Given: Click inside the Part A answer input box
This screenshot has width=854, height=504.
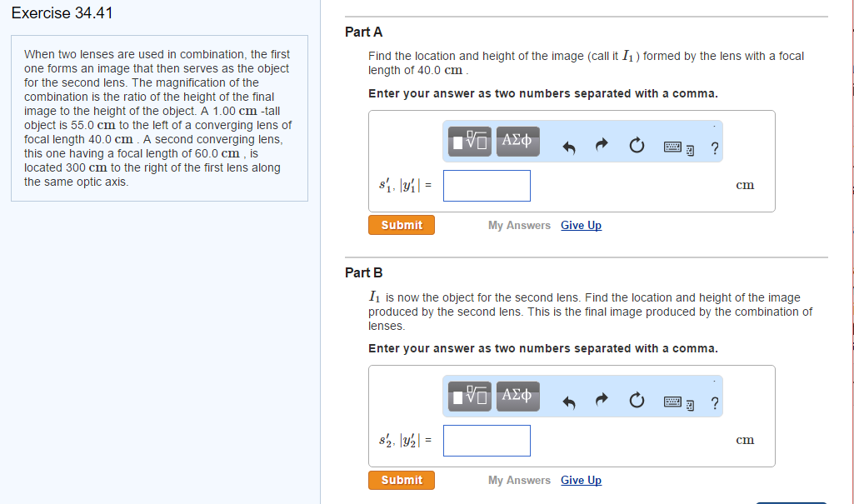Looking at the screenshot, I should (487, 185).
